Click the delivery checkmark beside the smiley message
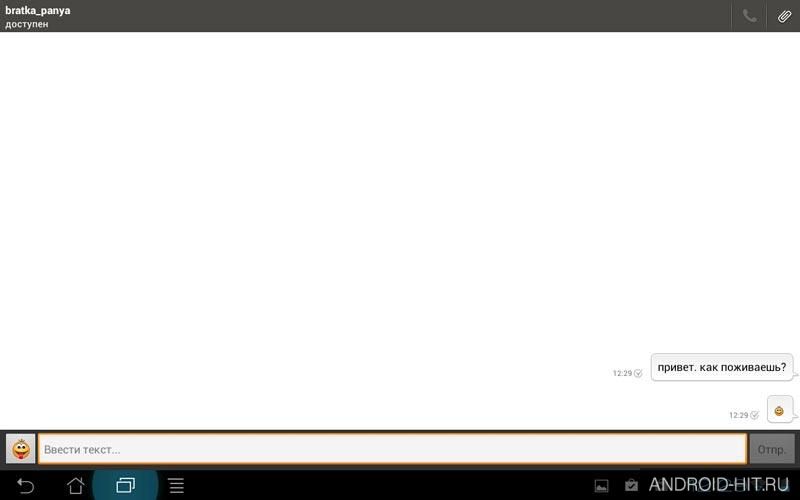800x500 pixels. click(754, 415)
